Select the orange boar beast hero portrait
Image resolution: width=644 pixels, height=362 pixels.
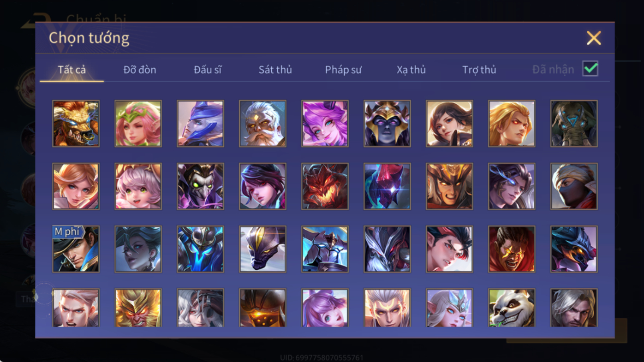[x=76, y=124]
